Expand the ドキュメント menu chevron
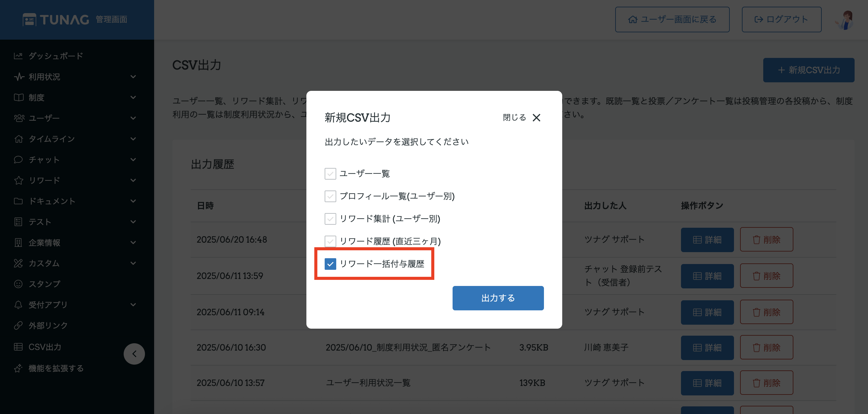Image resolution: width=868 pixels, height=414 pixels. pos(133,201)
